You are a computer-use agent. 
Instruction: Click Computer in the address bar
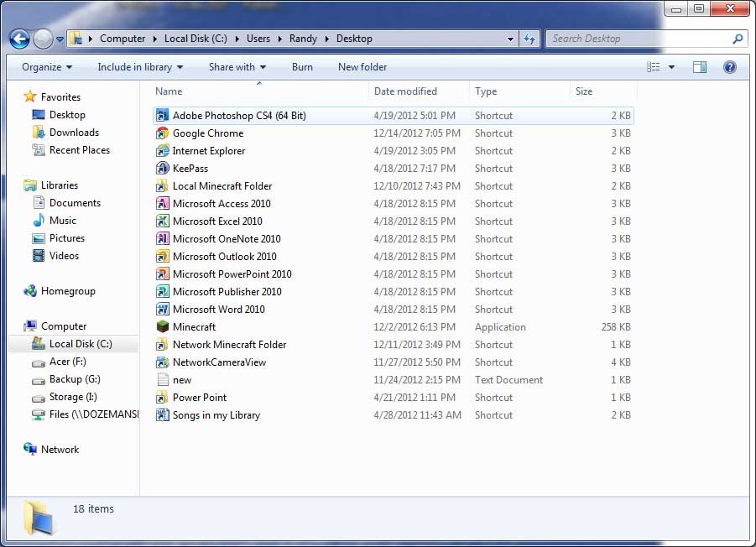point(123,39)
